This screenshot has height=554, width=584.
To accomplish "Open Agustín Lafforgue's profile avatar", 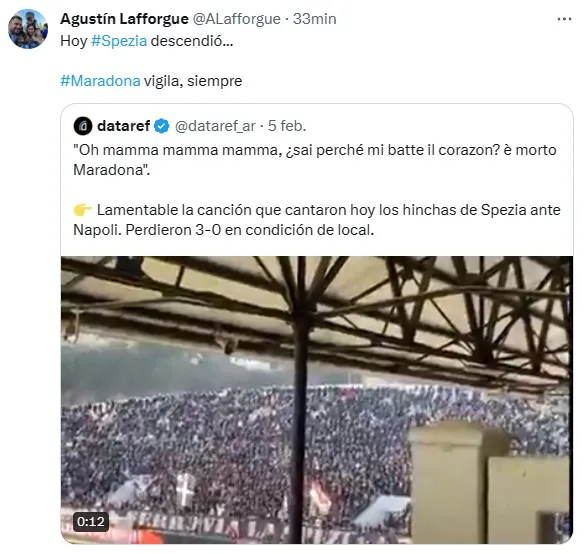I will coord(28,29).
